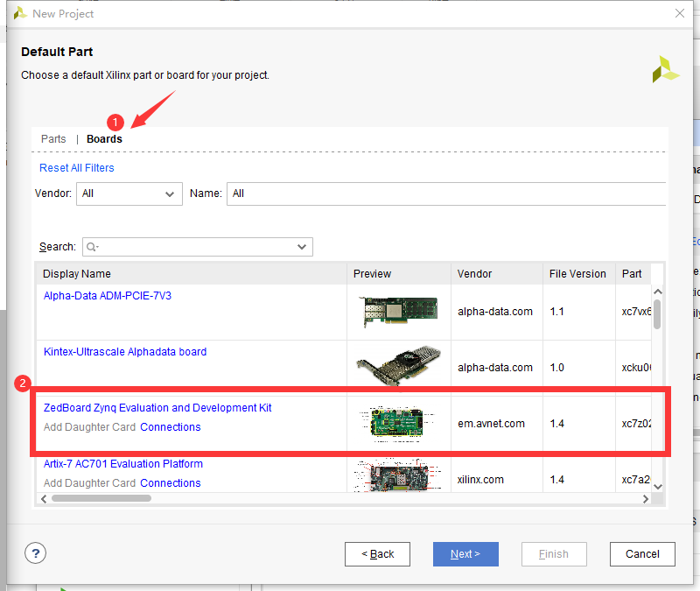700x591 pixels.
Task: Close the New Project dialog
Action: [680, 13]
